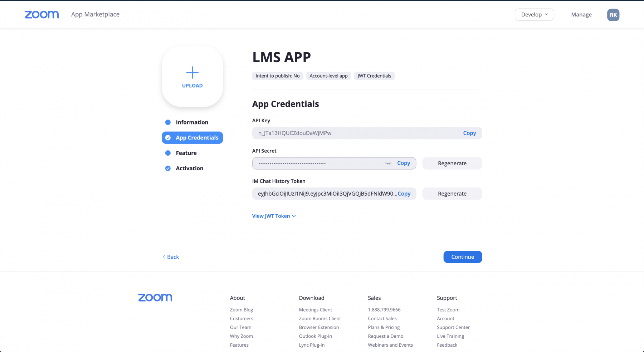Click the 1.888.799.9666 sales number

(x=384, y=310)
